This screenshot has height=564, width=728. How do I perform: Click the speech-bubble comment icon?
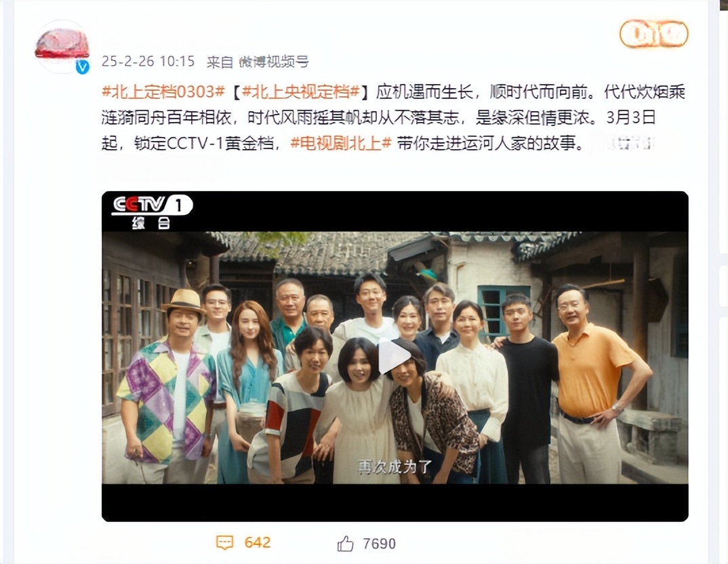tap(225, 543)
